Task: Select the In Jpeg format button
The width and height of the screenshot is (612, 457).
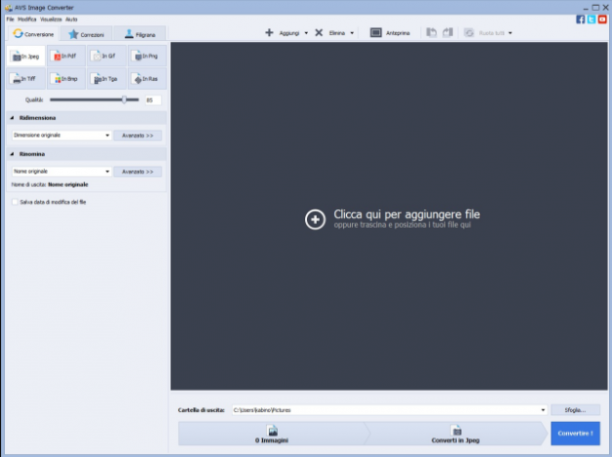Action: pyautogui.click(x=26, y=56)
